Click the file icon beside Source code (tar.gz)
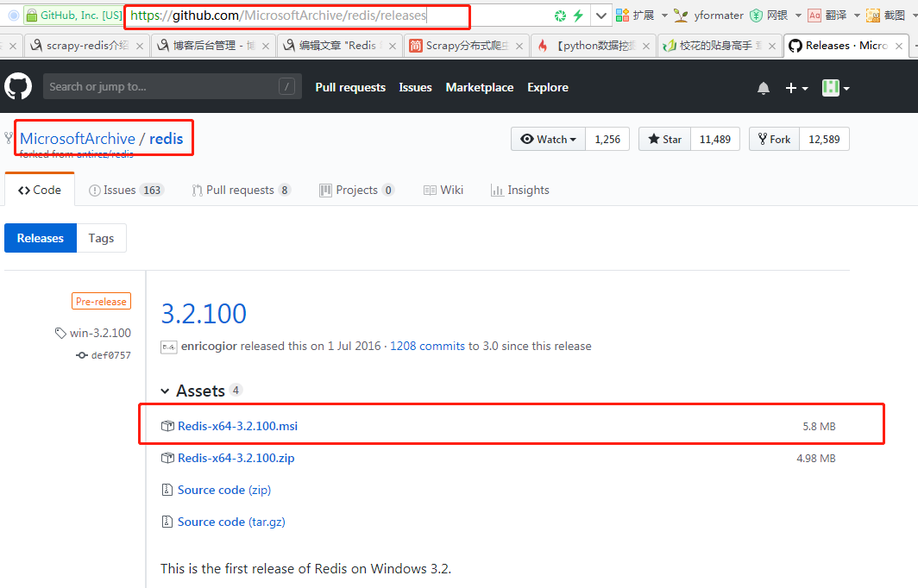 pos(167,522)
